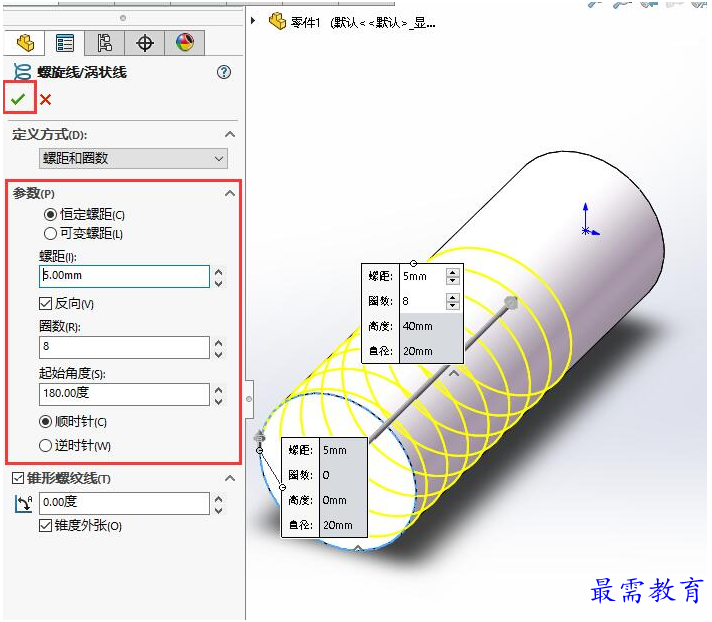This screenshot has height=622, width=712.
Task: Click the 起始角度 180.00度 field
Action: pos(124,394)
